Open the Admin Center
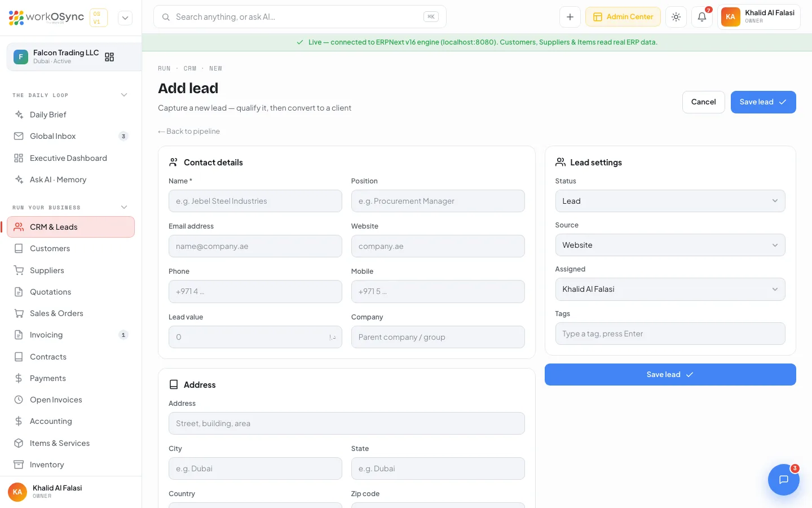 point(623,17)
